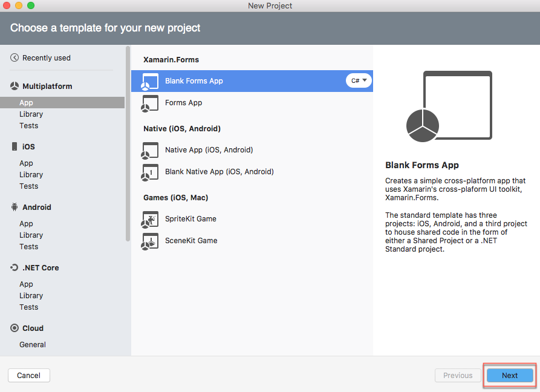Open App under Android category
The width and height of the screenshot is (540, 392).
pos(26,224)
